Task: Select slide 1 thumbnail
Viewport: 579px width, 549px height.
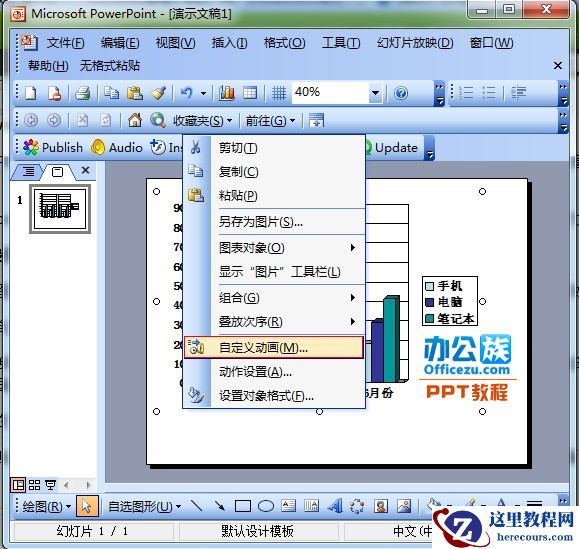Action: pos(60,209)
